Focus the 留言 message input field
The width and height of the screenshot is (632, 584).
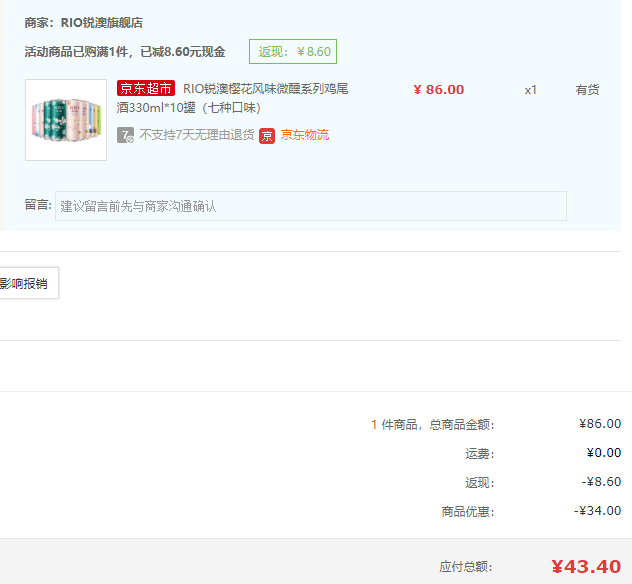coord(311,206)
